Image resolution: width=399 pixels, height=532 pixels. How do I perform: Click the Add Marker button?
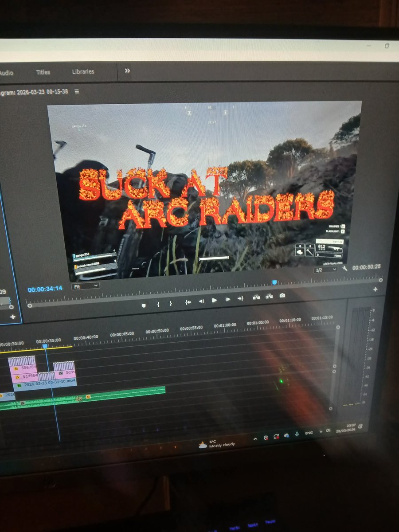pos(144,305)
